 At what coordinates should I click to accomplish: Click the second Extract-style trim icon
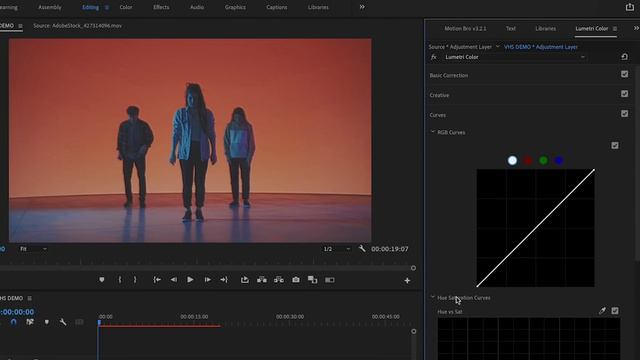(x=279, y=280)
